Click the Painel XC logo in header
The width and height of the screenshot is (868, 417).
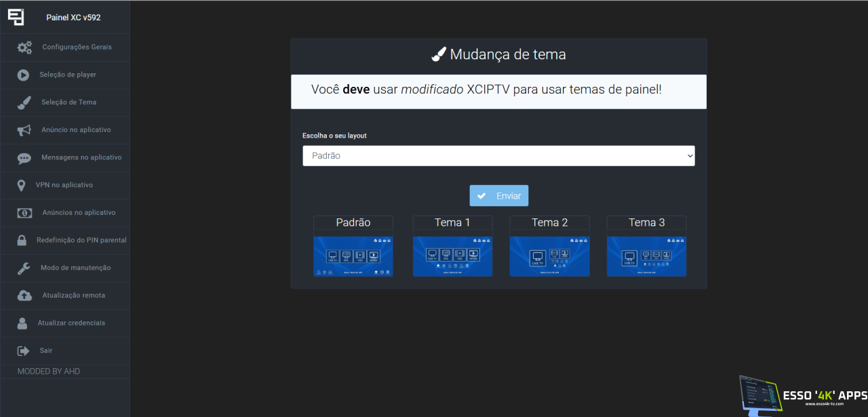click(16, 17)
